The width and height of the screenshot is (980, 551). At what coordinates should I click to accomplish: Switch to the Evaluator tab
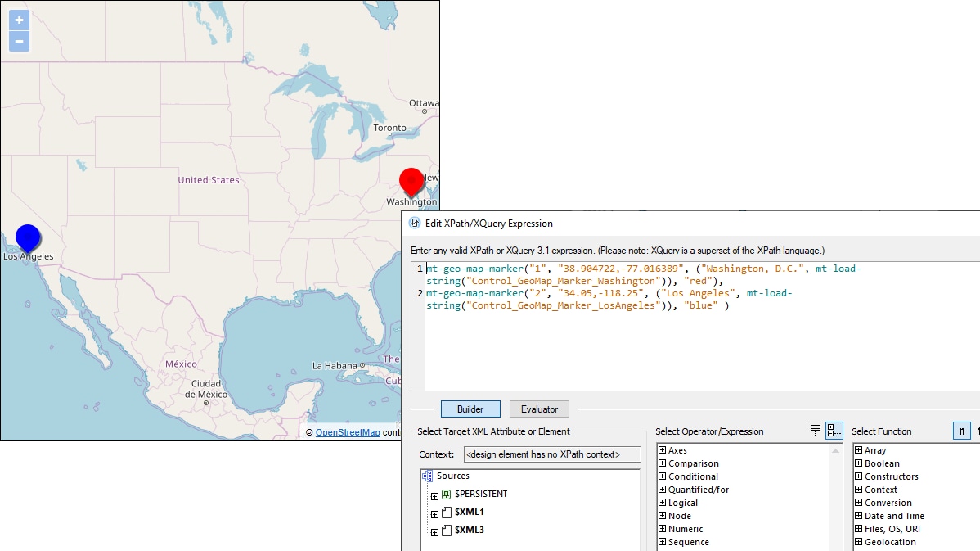[539, 409]
